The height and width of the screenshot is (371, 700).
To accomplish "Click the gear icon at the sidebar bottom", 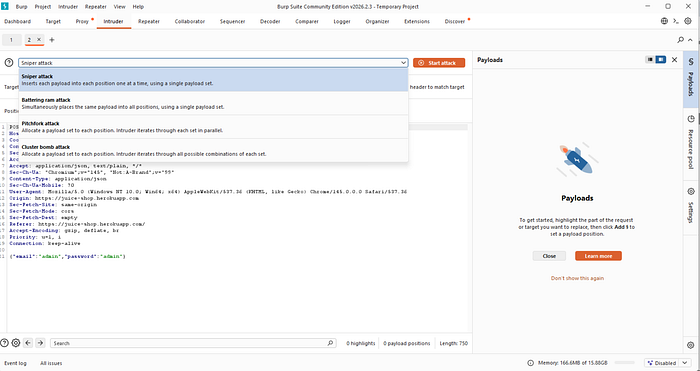I will 691,345.
